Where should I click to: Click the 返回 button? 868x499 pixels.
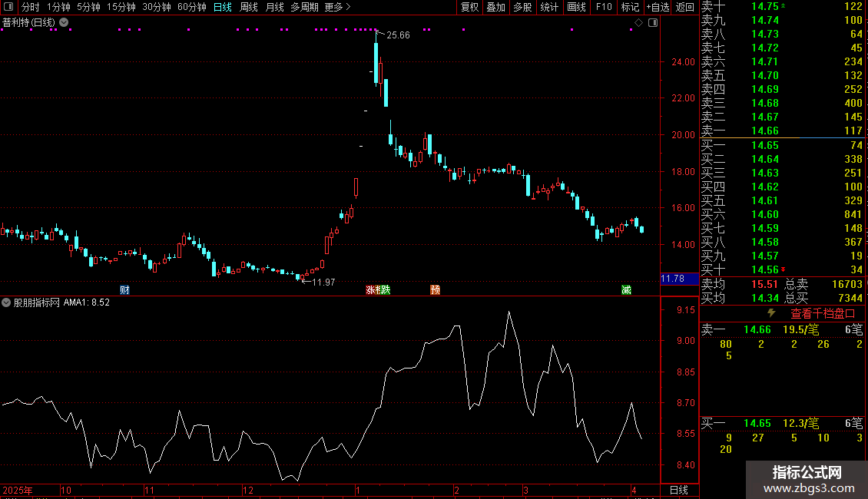coord(685,7)
